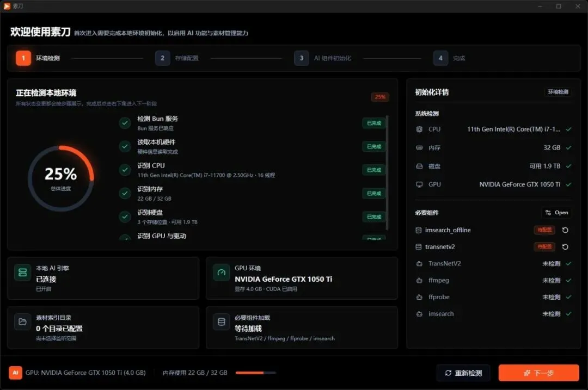588x390 pixels.
Task: Click the 未检测 status for TransNetV2
Action: (x=551, y=264)
